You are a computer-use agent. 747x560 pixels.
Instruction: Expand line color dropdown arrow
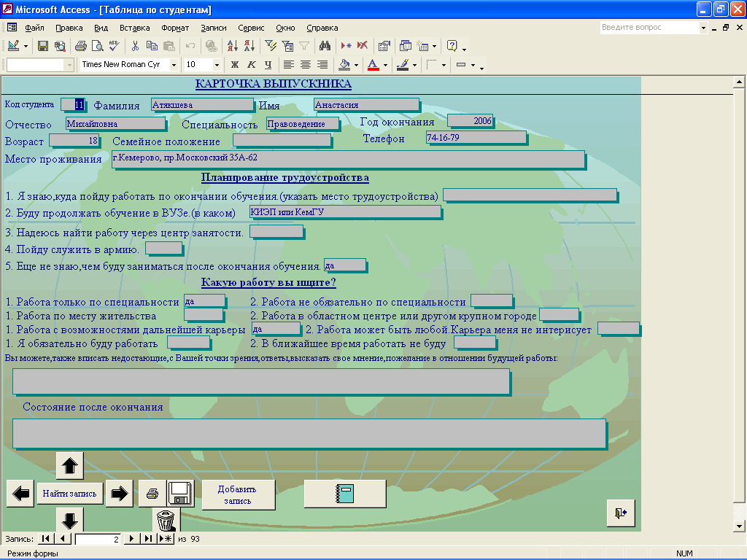point(414,65)
